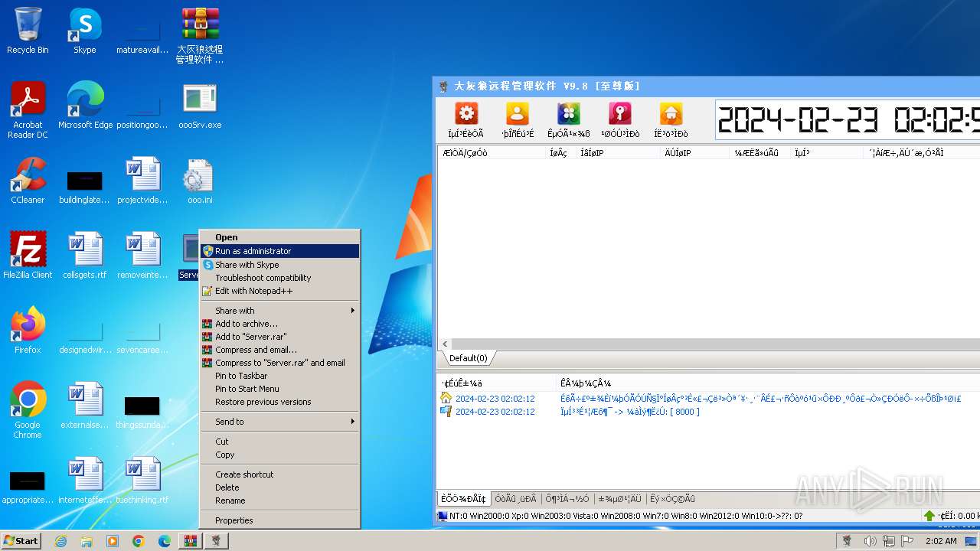Screen dimensions: 980x551
Task: Choose Delete in the context menu
Action: click(279, 487)
